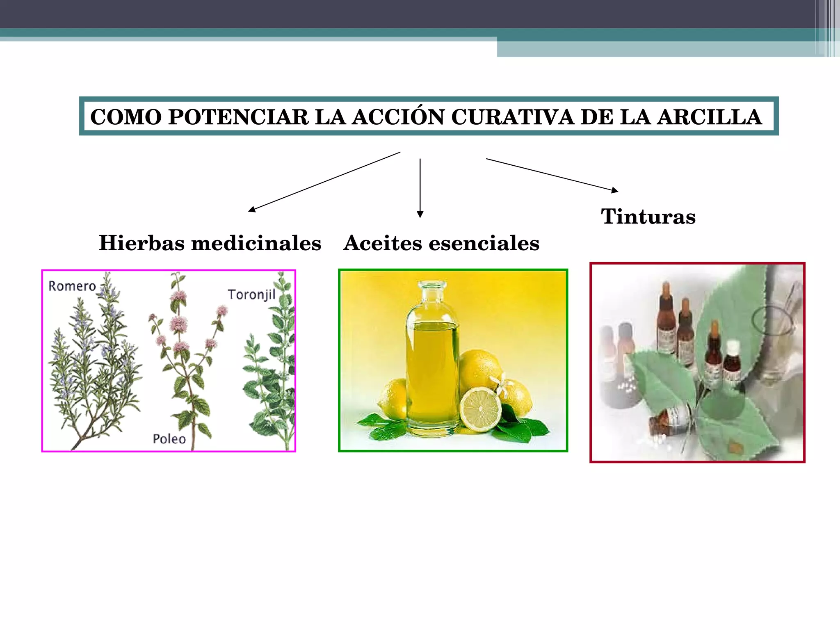Select the medicinal herbs illustration
This screenshot has width=840, height=630.
(x=169, y=361)
